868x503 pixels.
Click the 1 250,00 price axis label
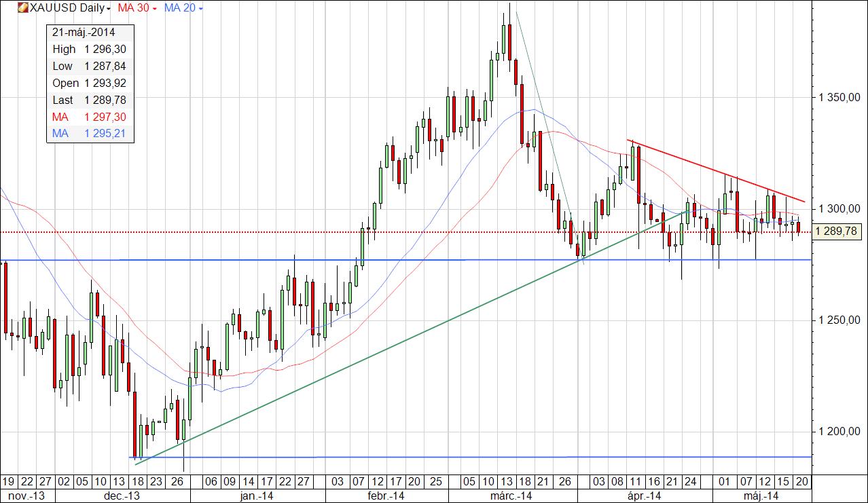(839, 320)
